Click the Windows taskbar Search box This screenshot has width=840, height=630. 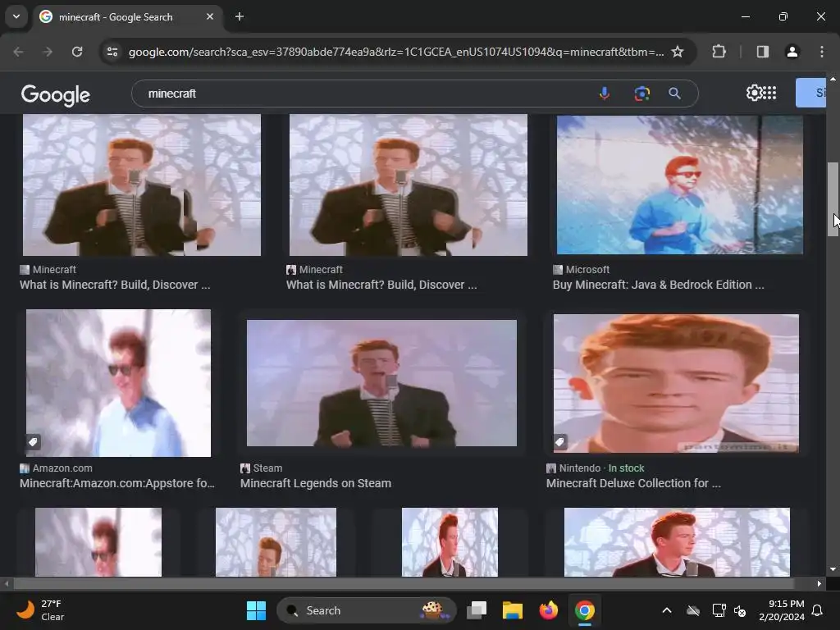coord(367,610)
